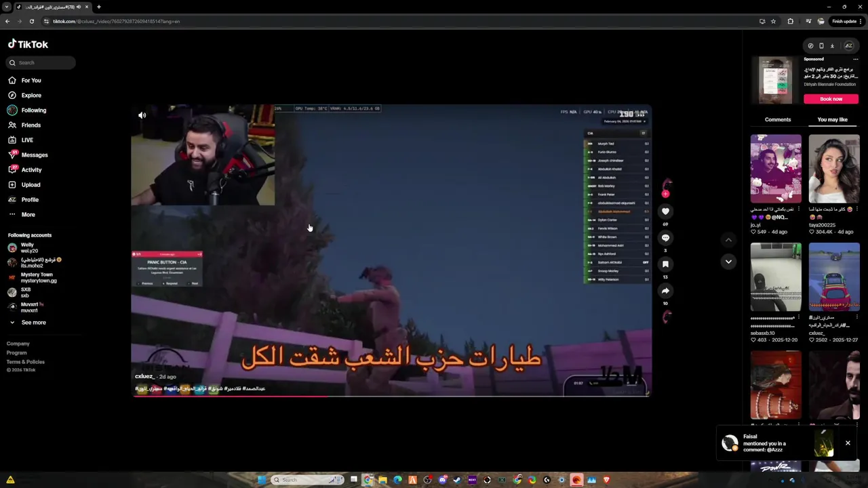Expand See more following accounts

point(28,323)
